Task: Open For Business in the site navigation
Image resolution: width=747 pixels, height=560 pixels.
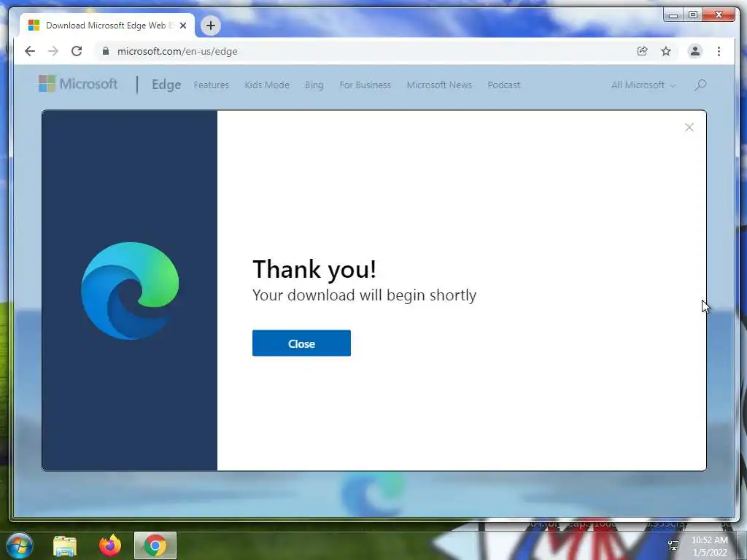Action: (365, 85)
